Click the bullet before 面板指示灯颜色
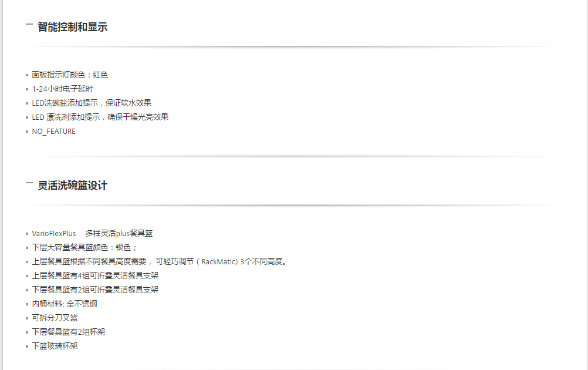This screenshot has height=370, width=588. pos(27,75)
